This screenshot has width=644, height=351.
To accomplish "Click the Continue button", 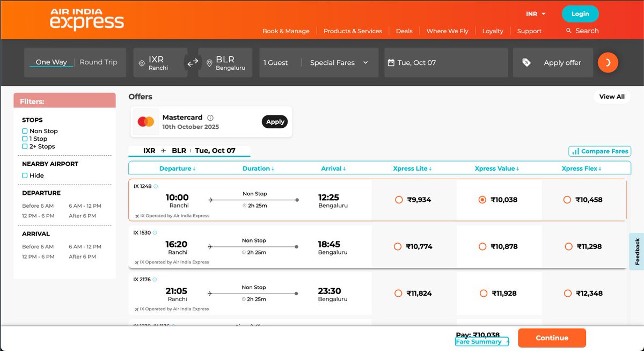I will tap(552, 338).
